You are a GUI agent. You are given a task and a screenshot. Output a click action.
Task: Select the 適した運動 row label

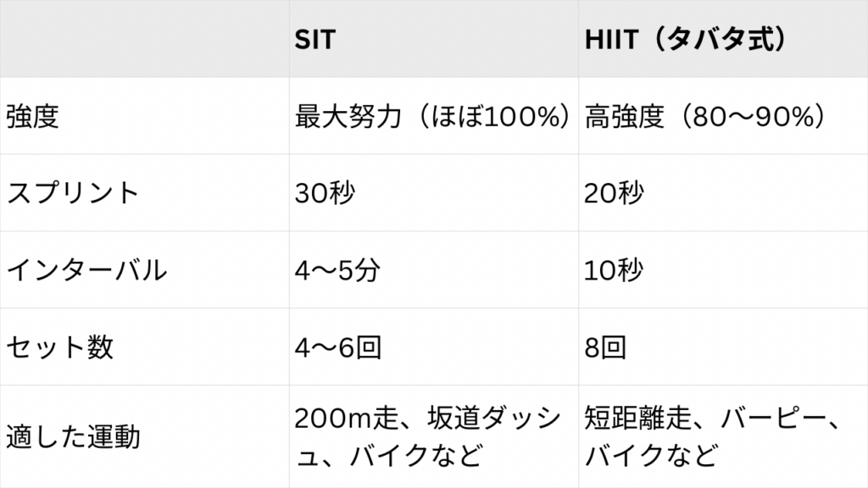pos(73,437)
